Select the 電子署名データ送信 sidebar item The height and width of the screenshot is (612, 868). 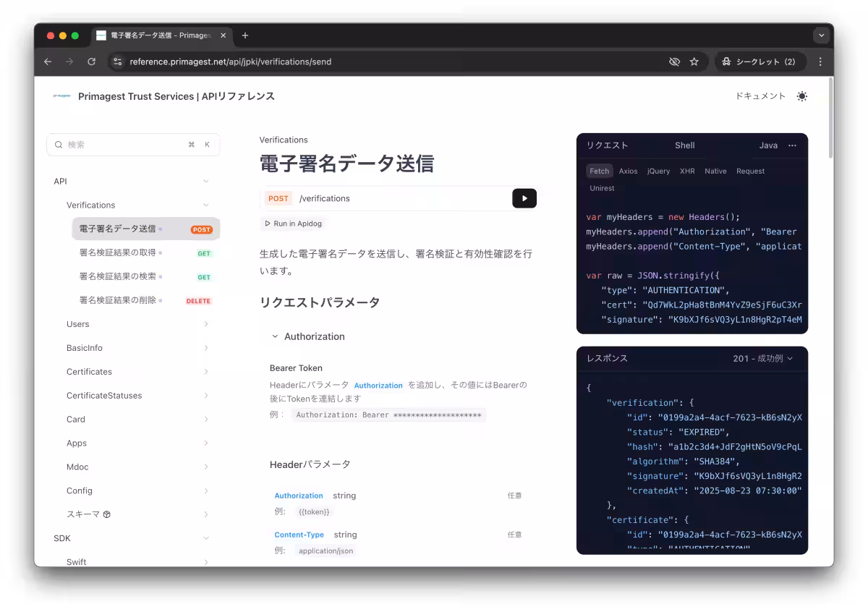coord(146,229)
